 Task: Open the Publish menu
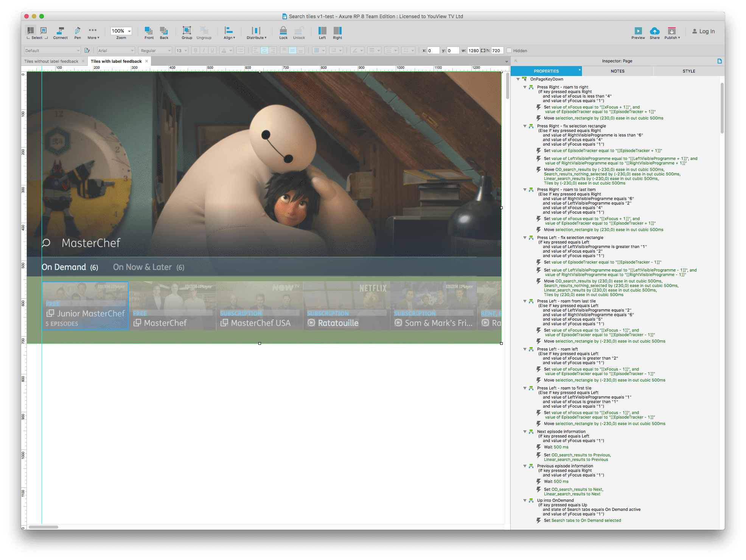point(672,33)
